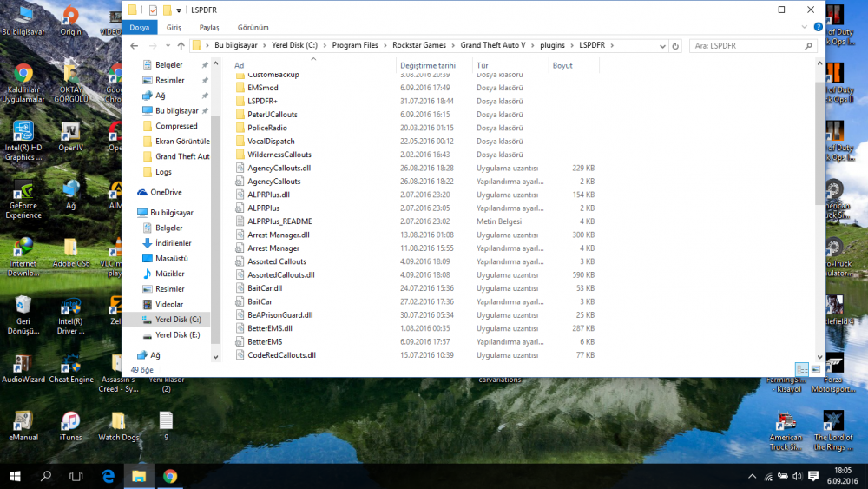This screenshot has width=868, height=489.
Task: Switch to large icons view layout
Action: pos(816,369)
